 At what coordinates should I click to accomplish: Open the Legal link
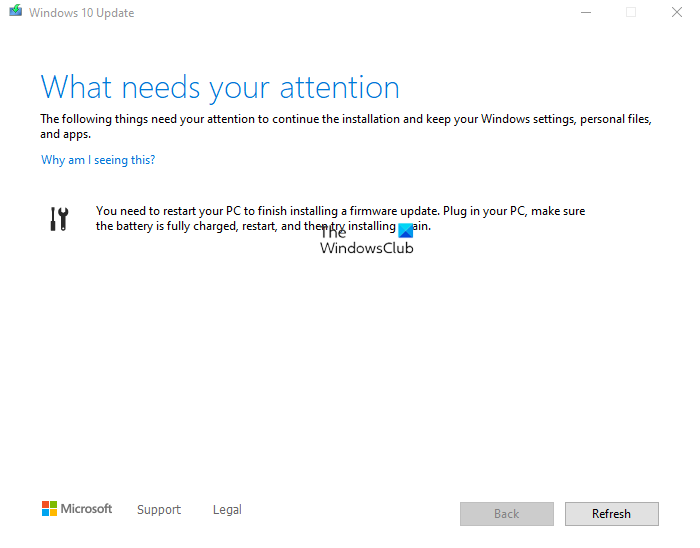point(227,509)
